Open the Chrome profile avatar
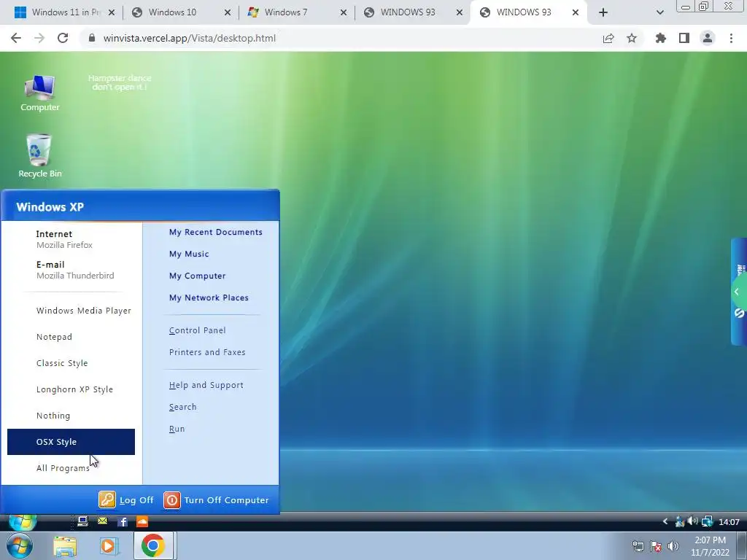This screenshot has width=747, height=560. pos(708,38)
